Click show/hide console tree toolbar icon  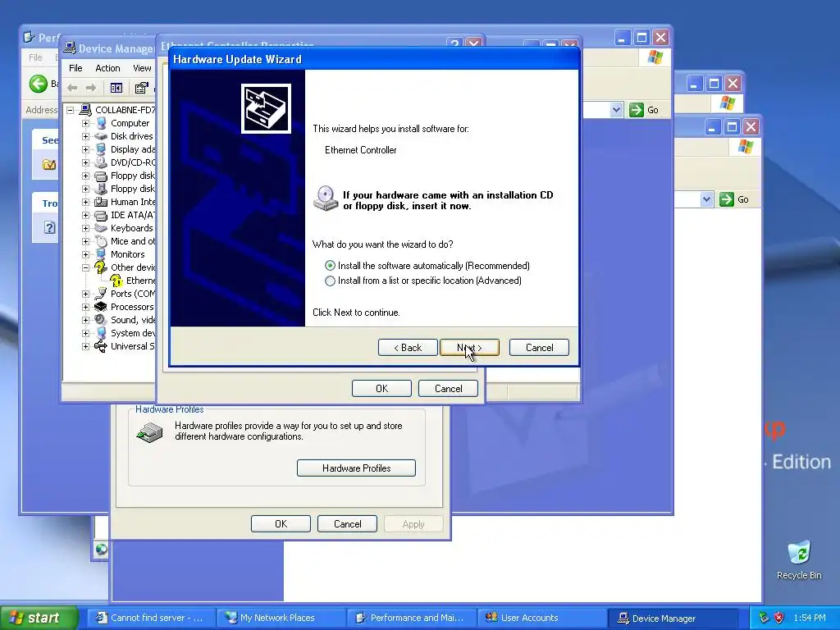coord(116,88)
